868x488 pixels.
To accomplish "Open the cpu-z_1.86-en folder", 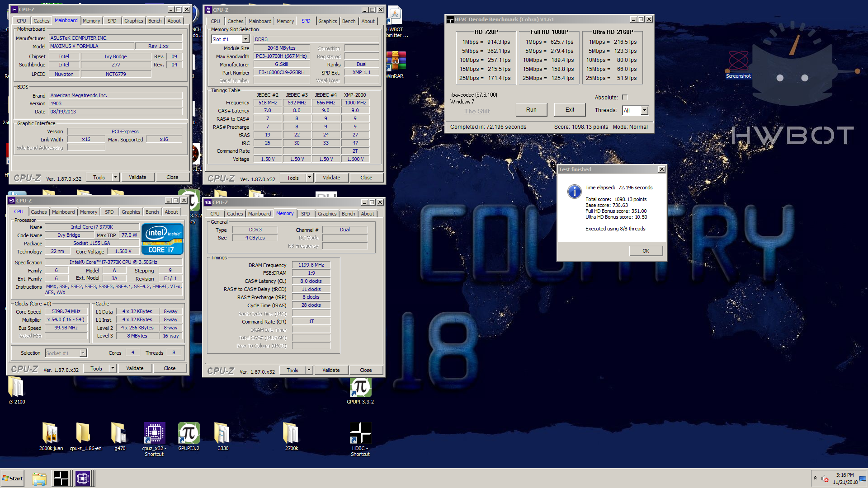I will tap(85, 436).
